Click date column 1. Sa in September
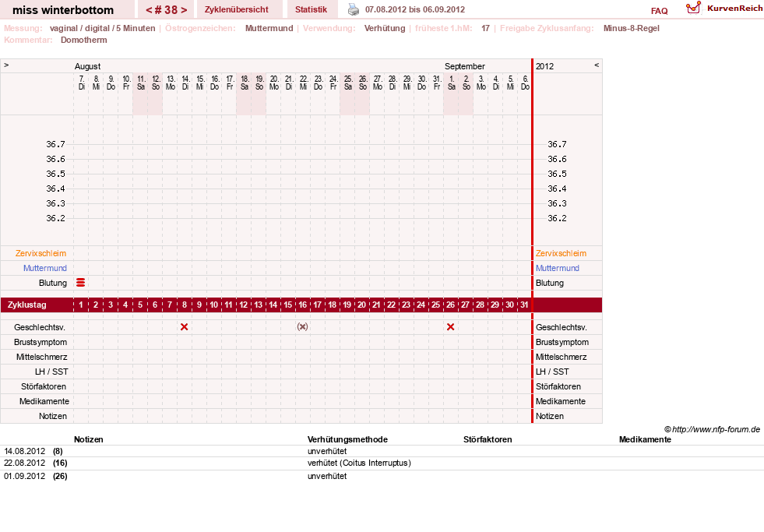The height and width of the screenshot is (532, 764). pos(452,83)
